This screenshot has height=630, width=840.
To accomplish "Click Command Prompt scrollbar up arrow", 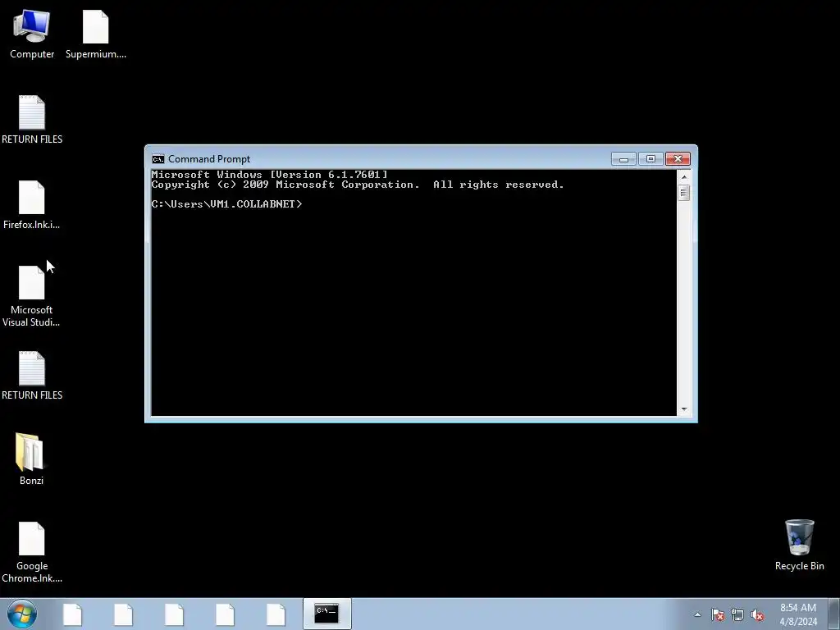I will 683,177.
